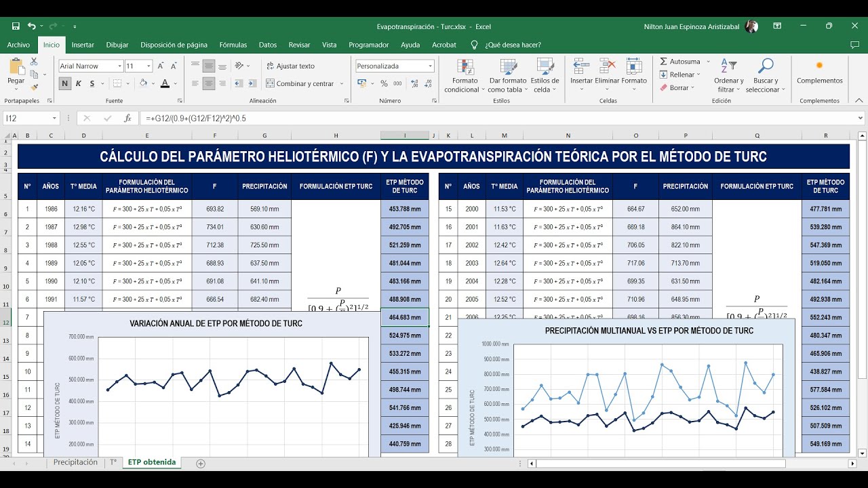Open Buscar y seleccionar magnifier
868x488 pixels.
coord(765,76)
